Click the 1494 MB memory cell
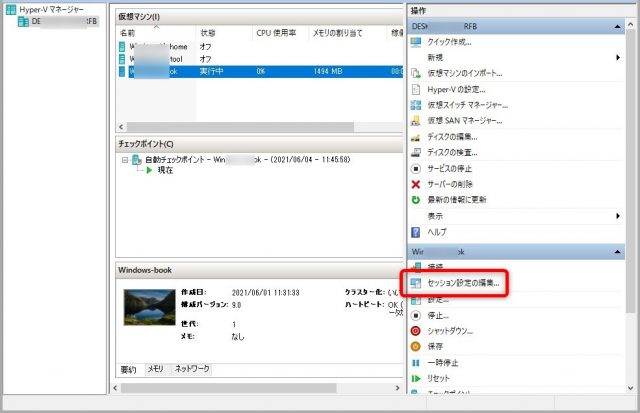Viewport: 640px width, 413px height. tap(328, 71)
